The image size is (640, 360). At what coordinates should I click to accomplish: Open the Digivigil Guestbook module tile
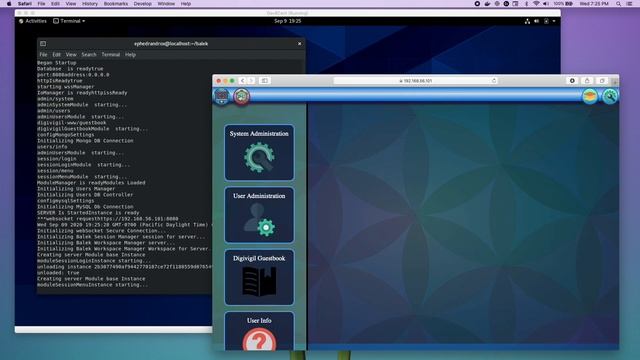tap(259, 278)
